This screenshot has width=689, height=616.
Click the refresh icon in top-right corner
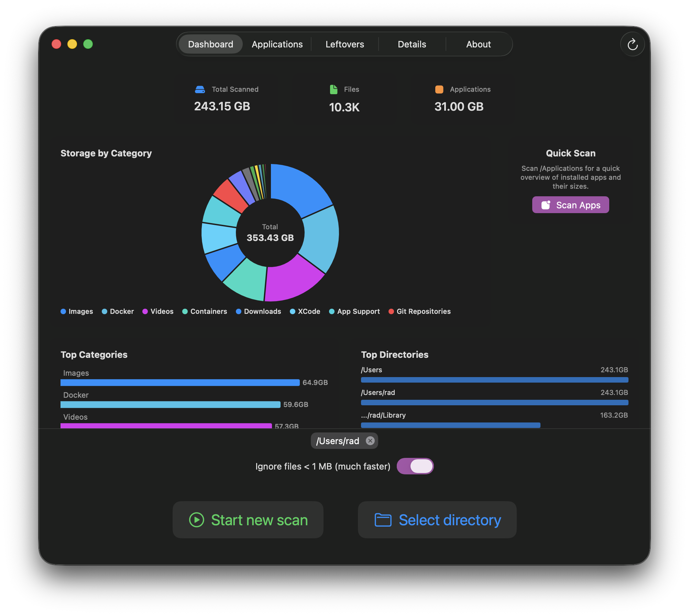pos(632,44)
